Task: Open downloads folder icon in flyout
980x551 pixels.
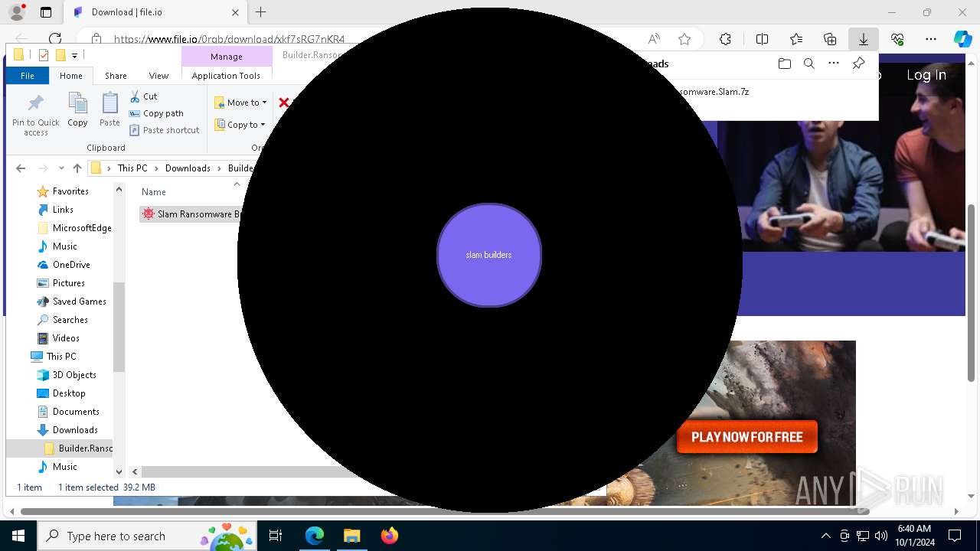Action: pos(784,64)
